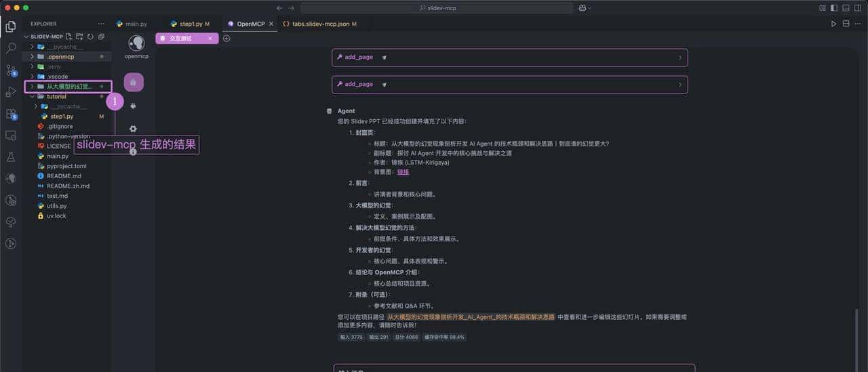Open the Source Control view
The width and height of the screenshot is (868, 372).
tap(11, 70)
